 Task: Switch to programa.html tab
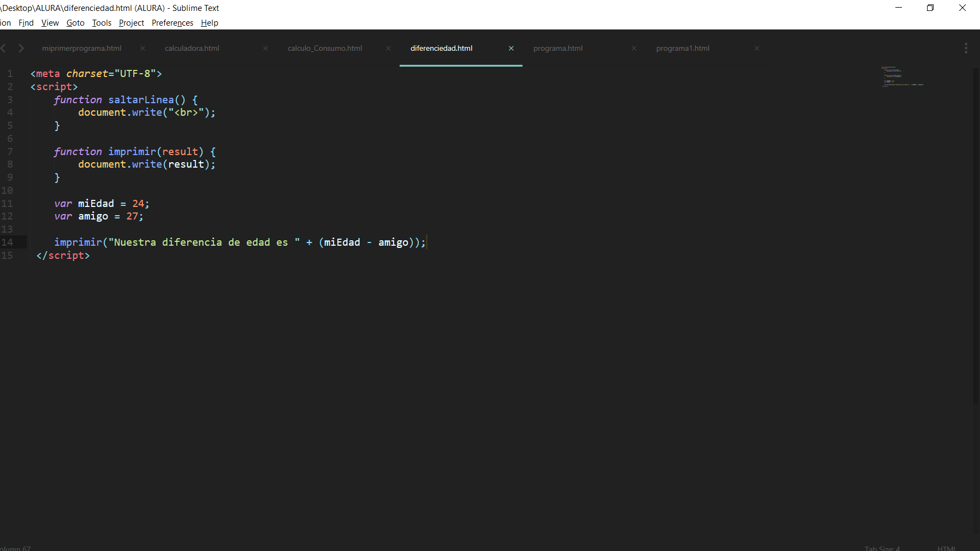click(x=558, y=49)
